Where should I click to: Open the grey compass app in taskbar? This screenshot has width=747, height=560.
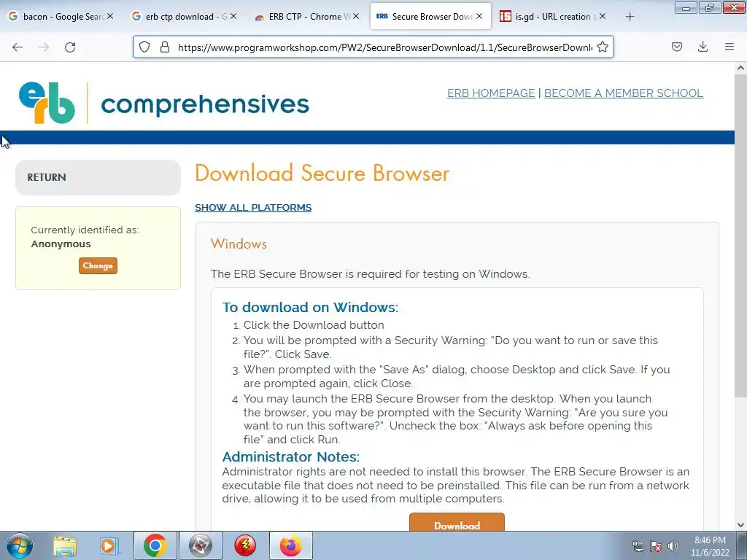pos(200,545)
